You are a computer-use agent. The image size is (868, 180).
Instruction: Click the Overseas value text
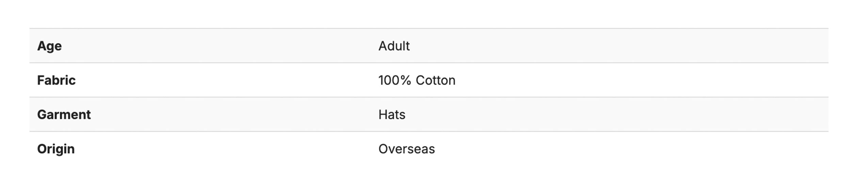[x=406, y=149]
